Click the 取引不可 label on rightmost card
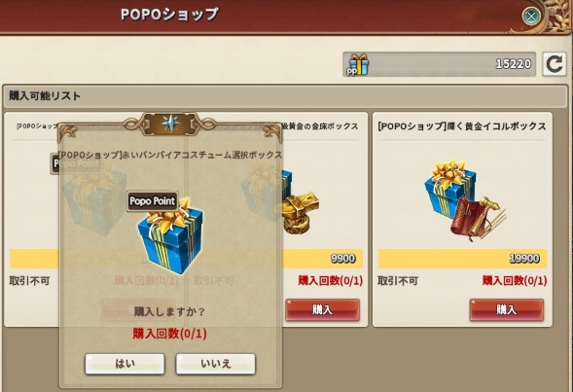This screenshot has height=392, width=573. [398, 281]
